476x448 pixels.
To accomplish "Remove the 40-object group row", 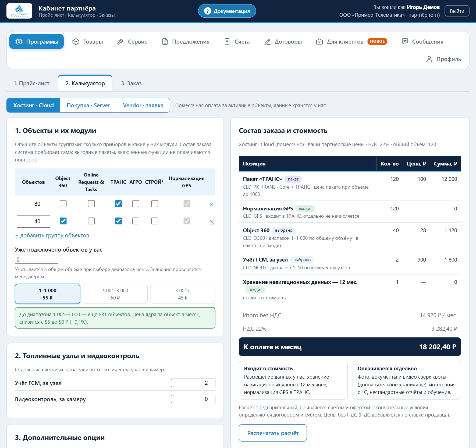I will 212,222.
